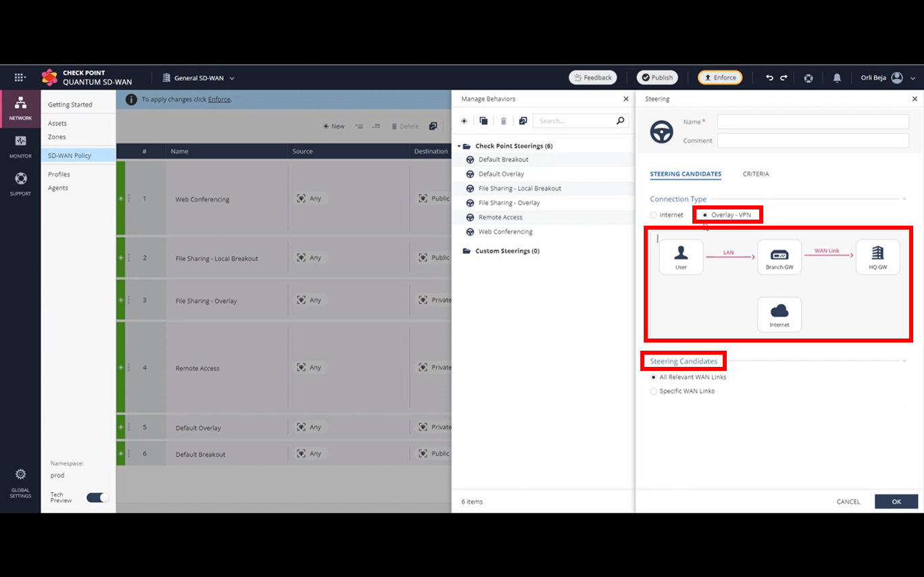
Task: Open the General SD-WAN dropdown
Action: pos(198,78)
